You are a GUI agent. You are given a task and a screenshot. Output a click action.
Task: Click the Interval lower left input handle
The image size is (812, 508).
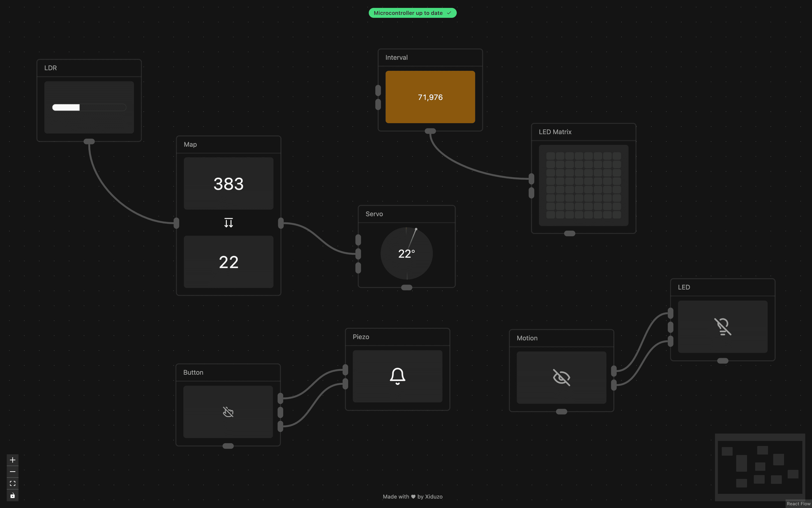[378, 104]
